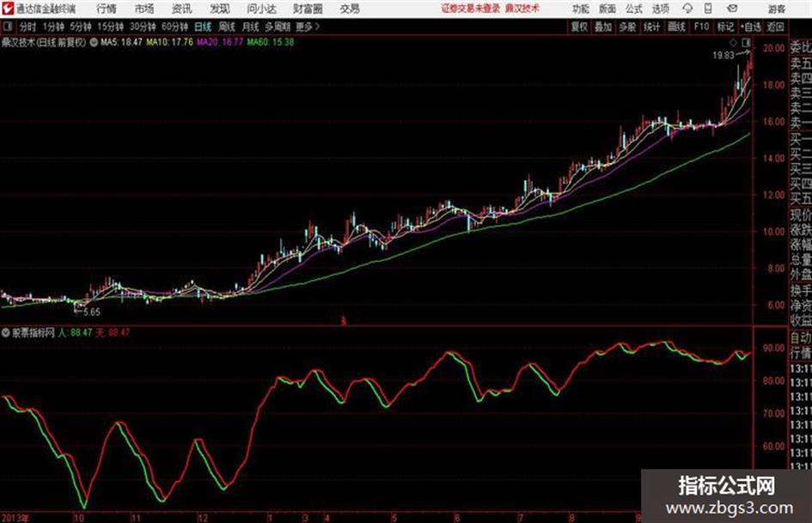The height and width of the screenshot is (523, 812).
Task: Open the 版面 menu
Action: pos(607,9)
